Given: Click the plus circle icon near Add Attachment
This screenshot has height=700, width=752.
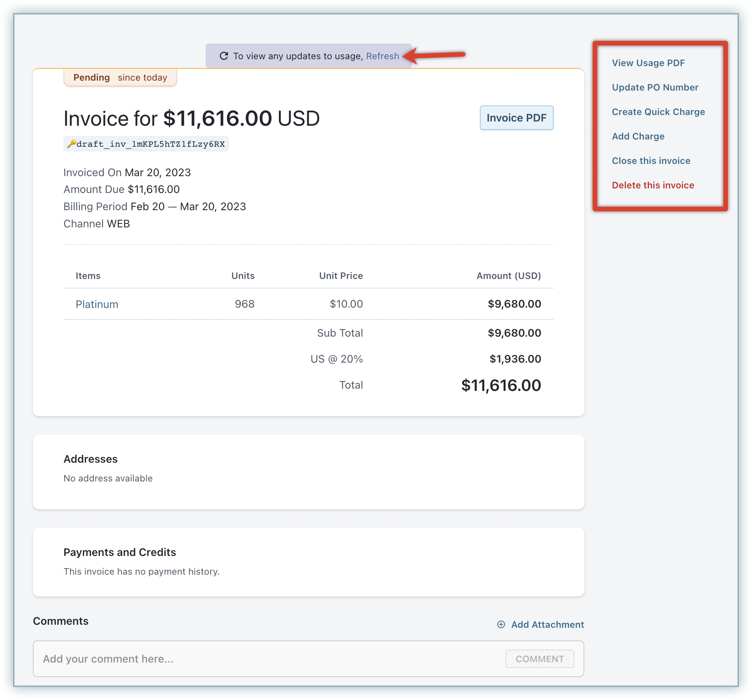Looking at the screenshot, I should [x=501, y=624].
